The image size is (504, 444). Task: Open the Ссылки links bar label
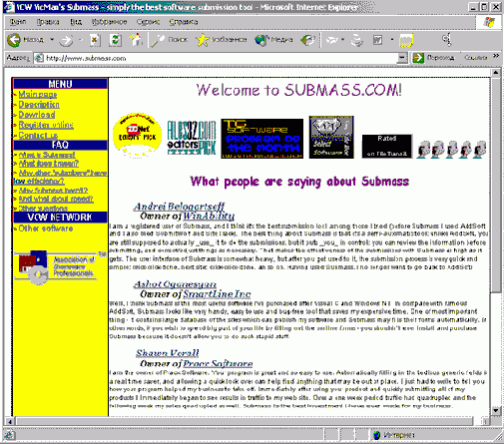pos(476,58)
